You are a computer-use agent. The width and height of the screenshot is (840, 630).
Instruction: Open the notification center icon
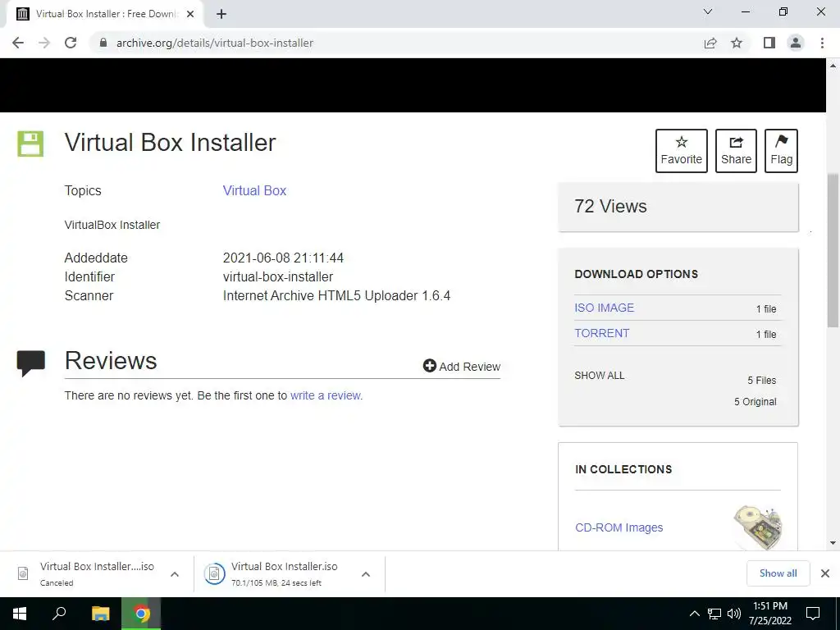[x=813, y=614]
